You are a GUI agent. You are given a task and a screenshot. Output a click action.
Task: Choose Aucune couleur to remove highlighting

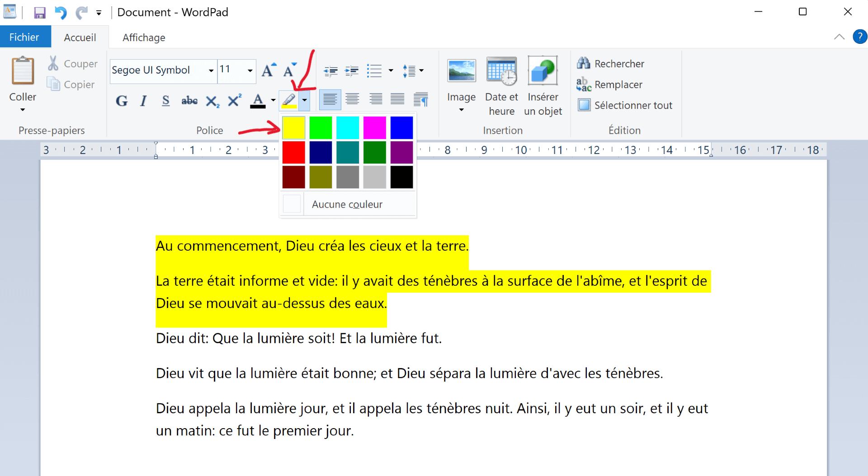[x=347, y=204]
